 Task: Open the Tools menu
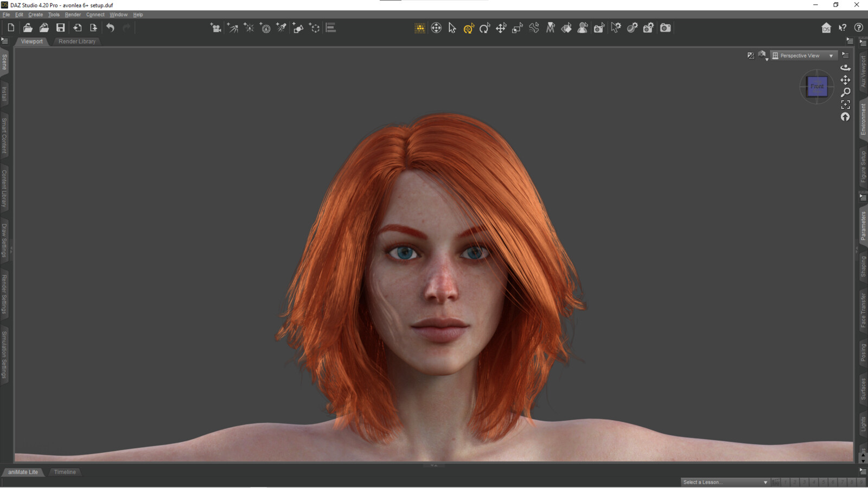[54, 15]
